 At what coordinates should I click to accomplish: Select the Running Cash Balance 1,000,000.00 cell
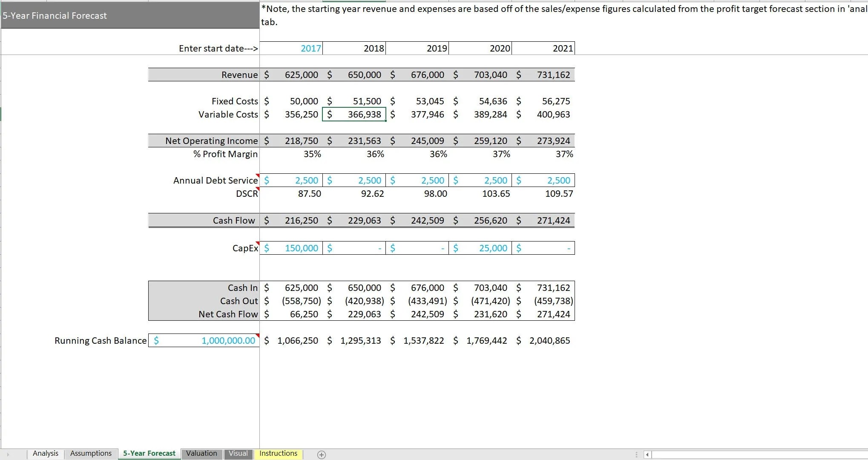pos(204,340)
